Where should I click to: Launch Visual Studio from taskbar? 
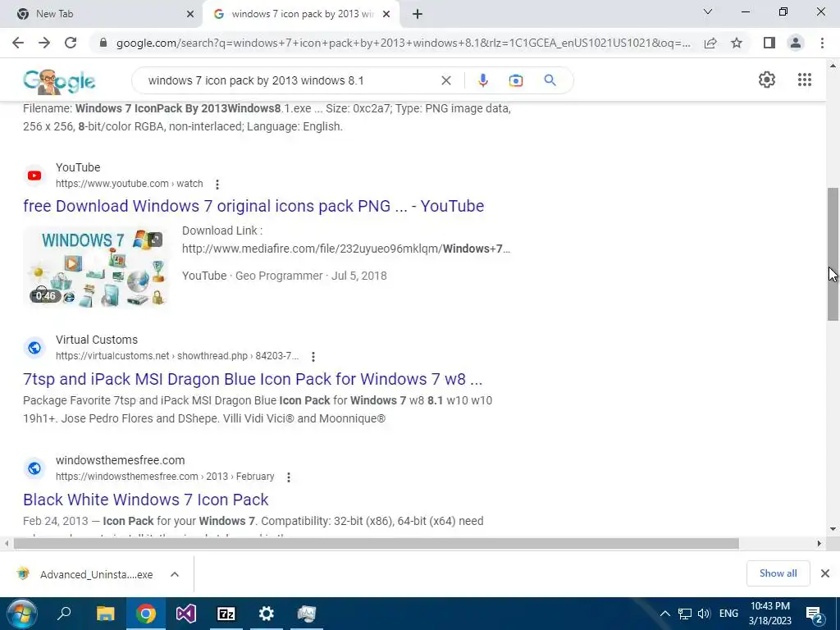point(186,614)
